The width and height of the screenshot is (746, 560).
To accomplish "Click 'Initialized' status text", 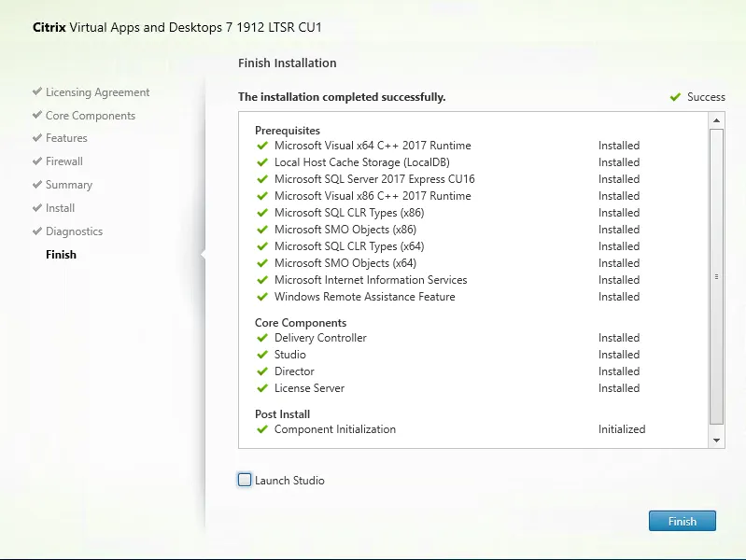I will tap(622, 429).
